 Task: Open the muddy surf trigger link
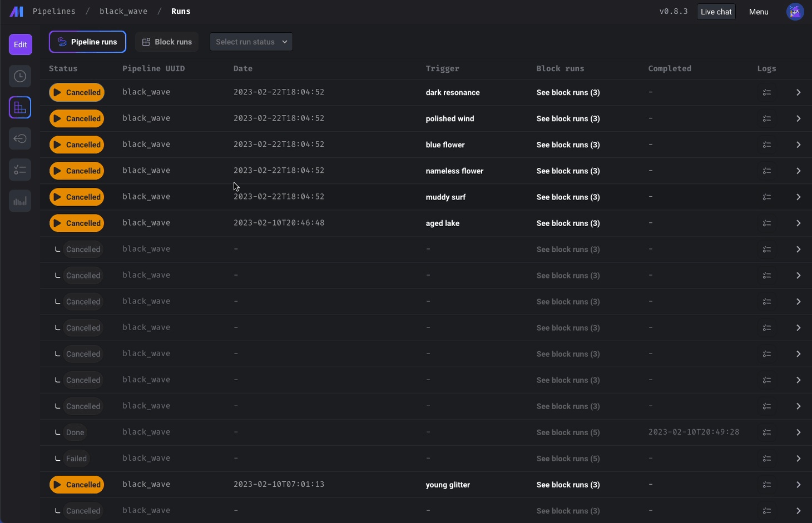pos(445,197)
